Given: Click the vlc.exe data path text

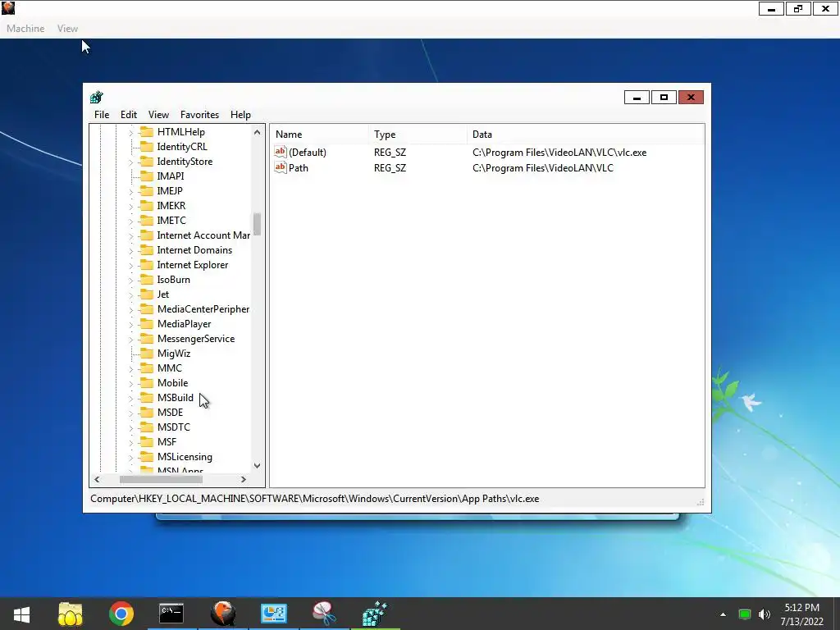Looking at the screenshot, I should (559, 152).
